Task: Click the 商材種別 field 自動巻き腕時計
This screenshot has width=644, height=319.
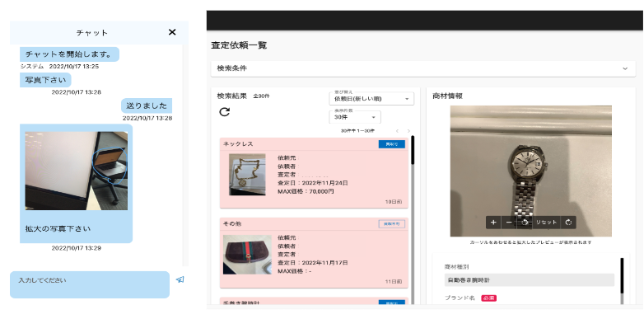Action: pyautogui.click(x=530, y=280)
